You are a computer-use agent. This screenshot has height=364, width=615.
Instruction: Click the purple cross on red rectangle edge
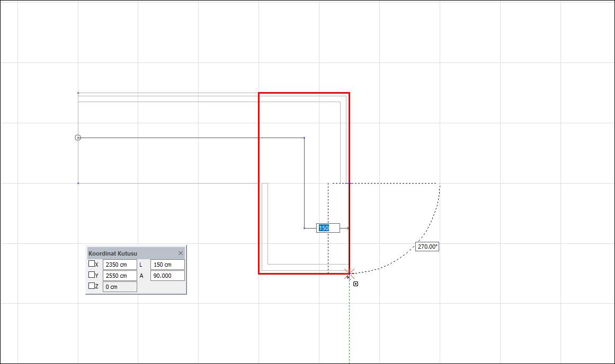point(349,183)
